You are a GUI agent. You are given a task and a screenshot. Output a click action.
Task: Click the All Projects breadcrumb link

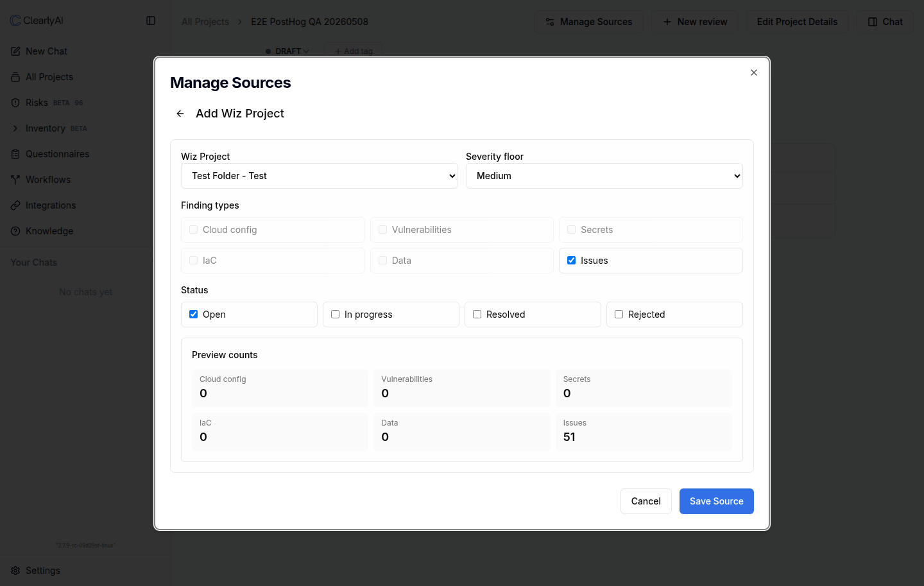(205, 22)
